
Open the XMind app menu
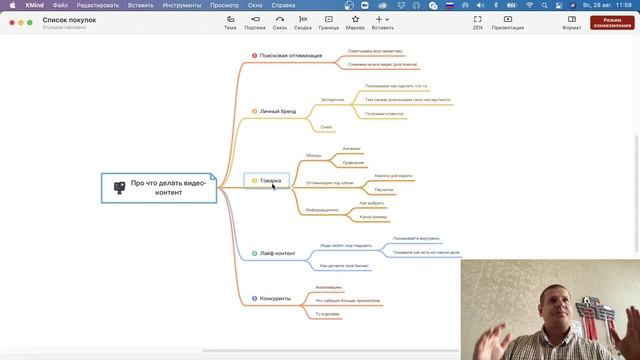point(34,5)
